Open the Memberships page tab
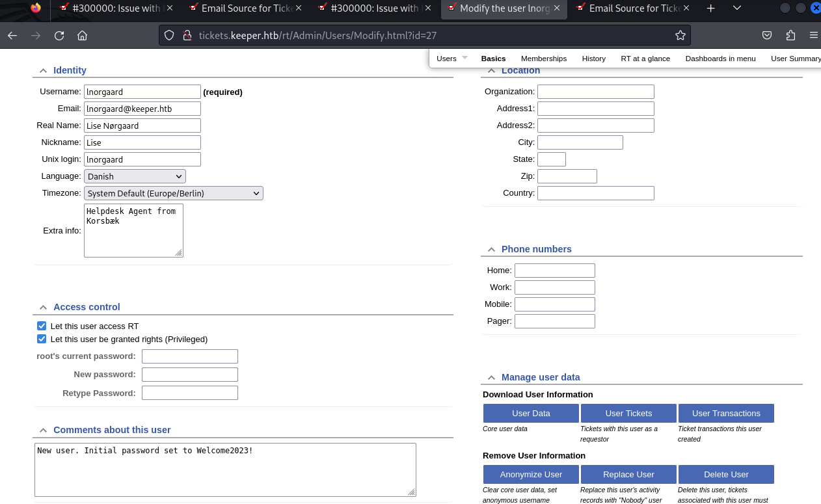The height and width of the screenshot is (504, 821). point(544,59)
